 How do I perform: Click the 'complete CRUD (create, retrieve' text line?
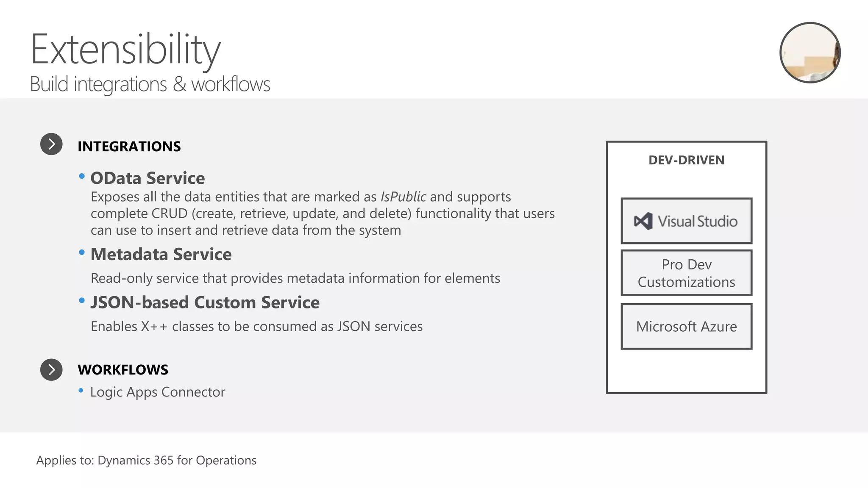(x=323, y=213)
